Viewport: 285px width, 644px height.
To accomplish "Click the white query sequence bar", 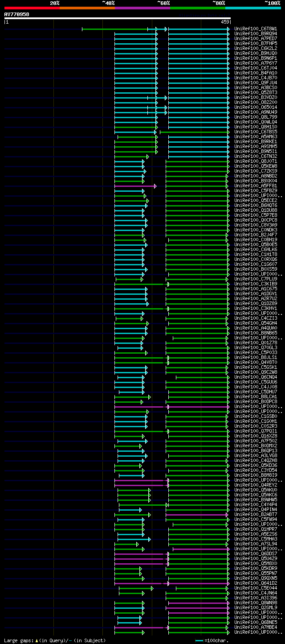I will pos(117,18).
